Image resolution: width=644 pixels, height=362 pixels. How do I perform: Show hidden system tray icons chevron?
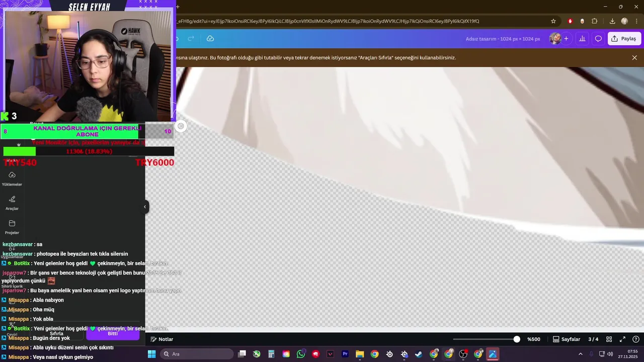coord(580,354)
